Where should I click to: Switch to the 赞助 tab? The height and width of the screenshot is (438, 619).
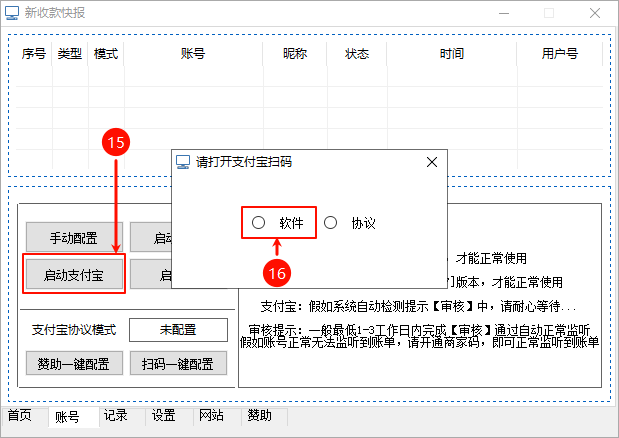(259, 415)
